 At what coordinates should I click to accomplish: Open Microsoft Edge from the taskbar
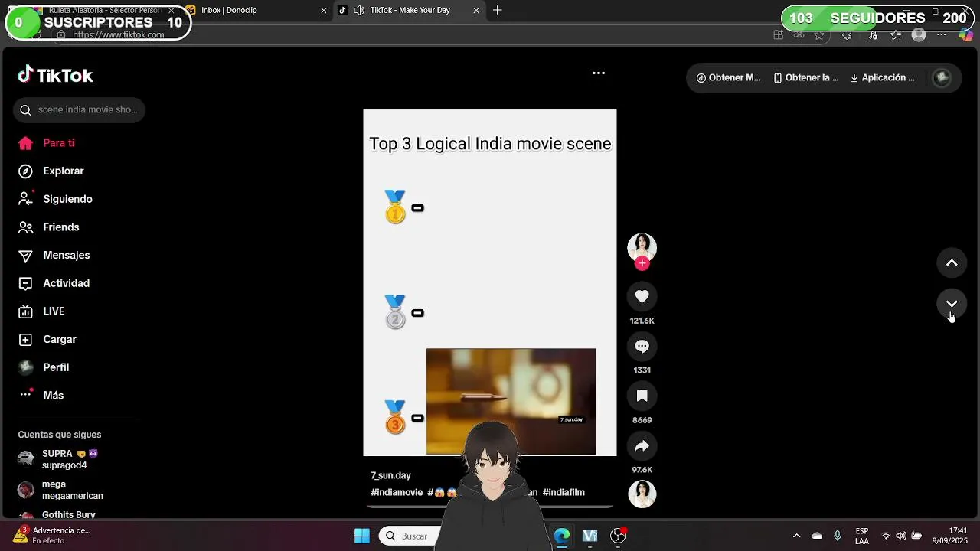click(561, 536)
